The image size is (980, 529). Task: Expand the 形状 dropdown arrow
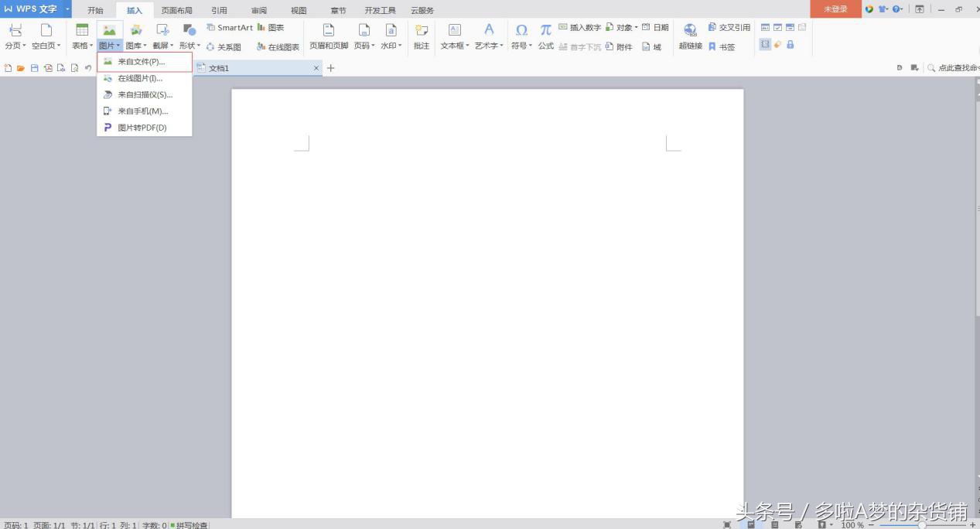(x=198, y=46)
